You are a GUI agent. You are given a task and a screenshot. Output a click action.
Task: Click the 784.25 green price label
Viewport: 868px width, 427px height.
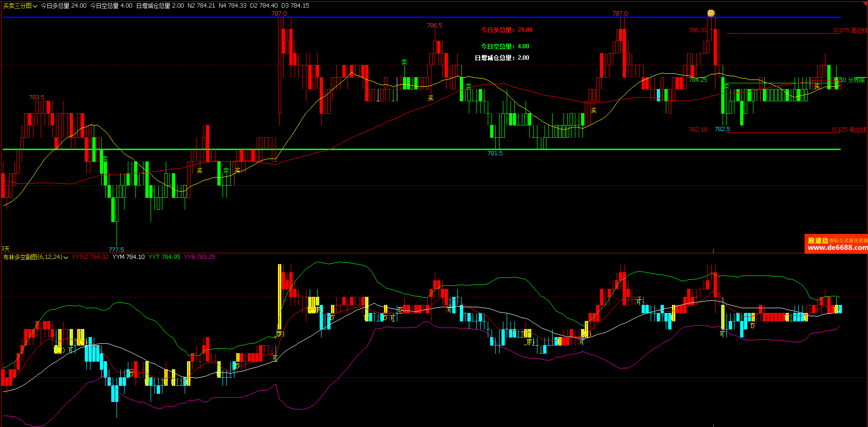coord(698,80)
